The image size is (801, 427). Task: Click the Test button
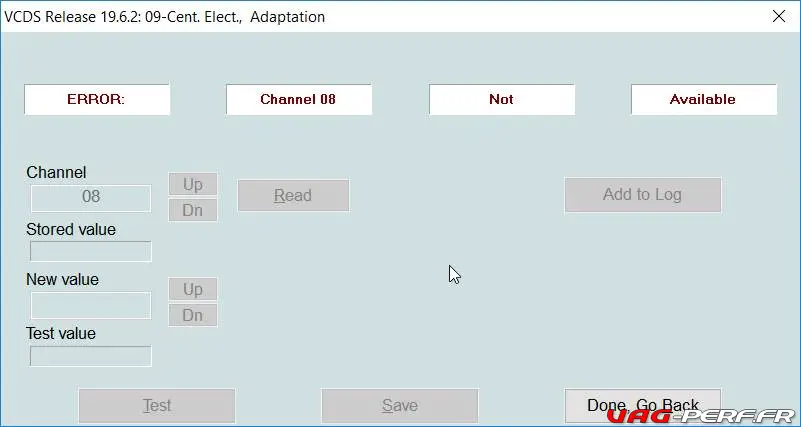(x=157, y=406)
